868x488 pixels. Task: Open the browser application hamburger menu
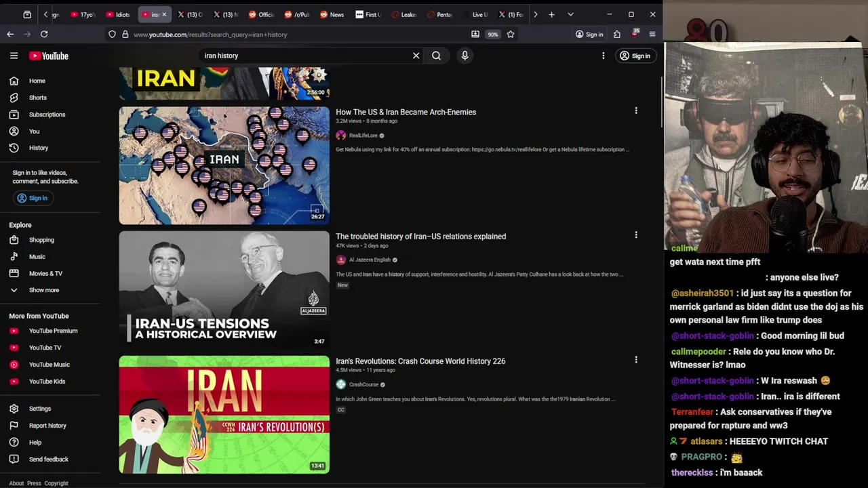(x=652, y=34)
